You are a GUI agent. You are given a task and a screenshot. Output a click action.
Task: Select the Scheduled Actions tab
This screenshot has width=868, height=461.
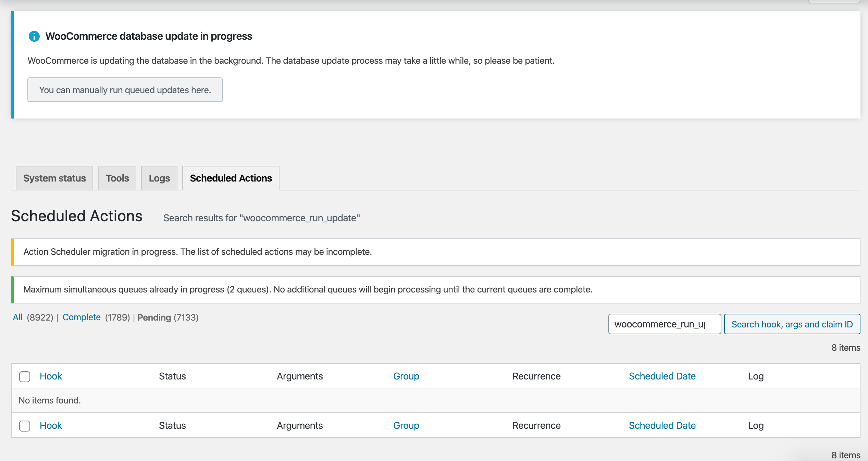(231, 178)
